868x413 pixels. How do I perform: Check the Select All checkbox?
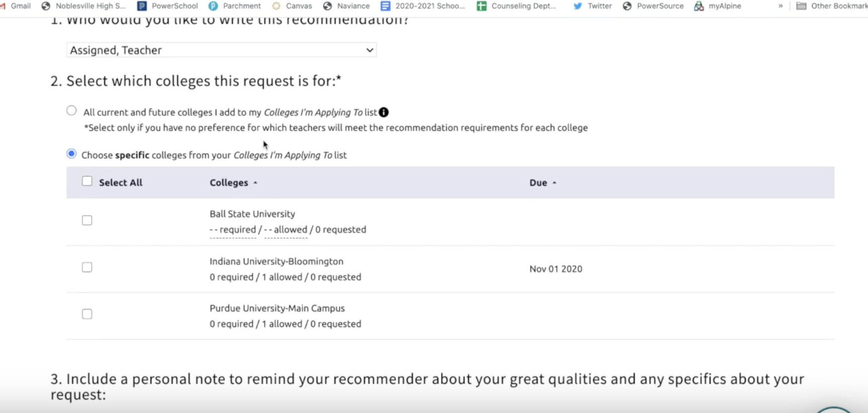click(x=87, y=181)
